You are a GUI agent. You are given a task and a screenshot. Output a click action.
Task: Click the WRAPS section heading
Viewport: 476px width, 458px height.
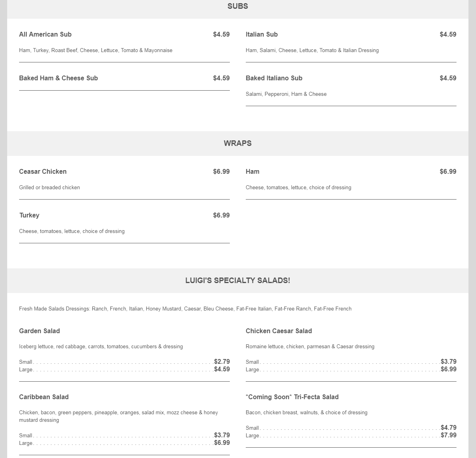(x=237, y=143)
